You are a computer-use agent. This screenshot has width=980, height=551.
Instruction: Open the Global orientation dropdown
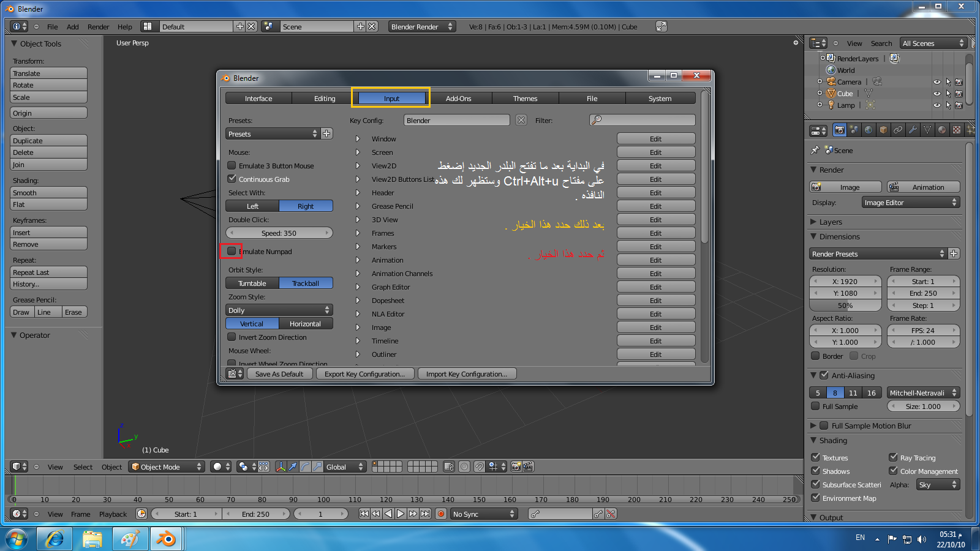click(x=345, y=467)
